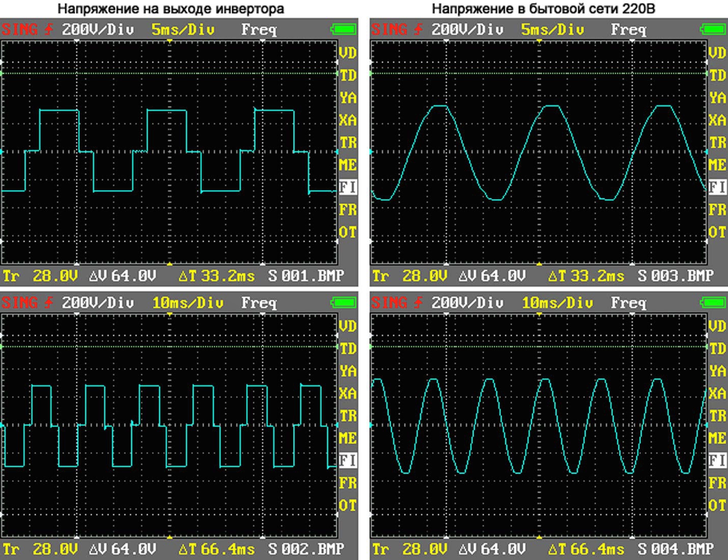Click ΔT 66.4ms readout on the 002.BMP screen
This screenshot has height=560, width=728.
(x=216, y=549)
